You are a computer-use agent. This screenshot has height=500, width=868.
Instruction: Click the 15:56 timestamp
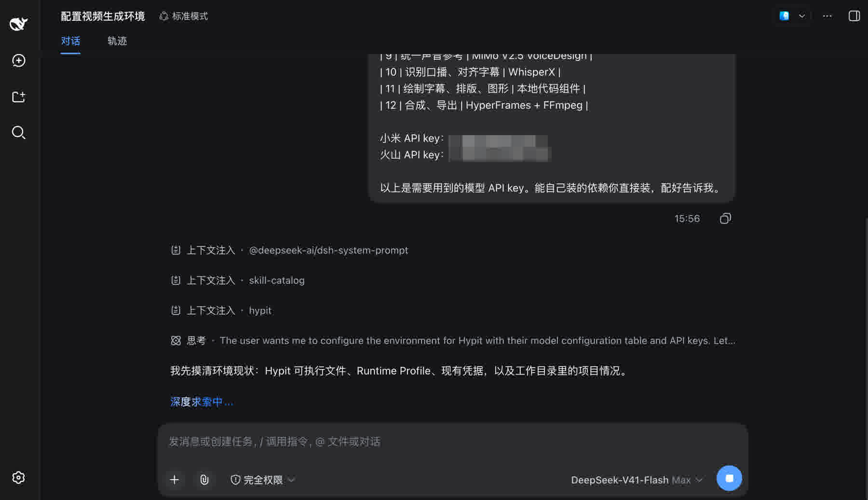(x=687, y=219)
